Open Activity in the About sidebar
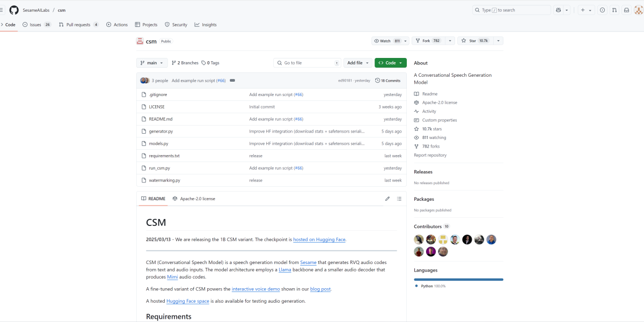Screen dimensions: 644x322 [425, 111]
